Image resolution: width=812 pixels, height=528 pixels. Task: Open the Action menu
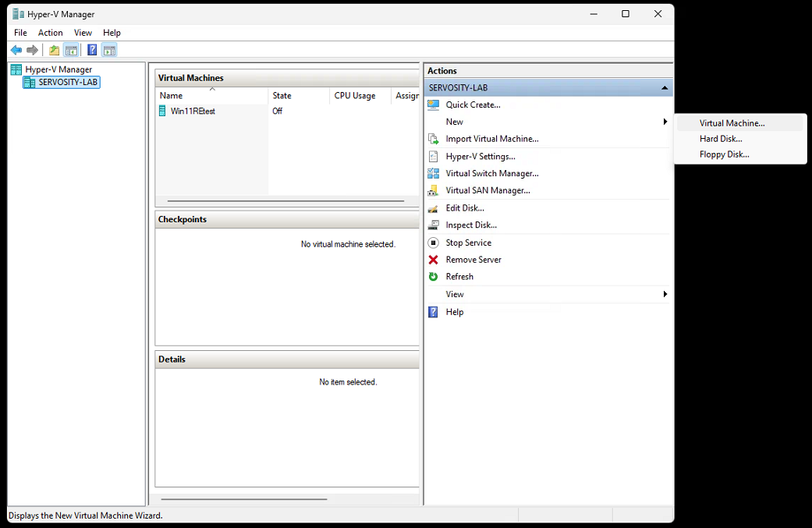click(50, 33)
